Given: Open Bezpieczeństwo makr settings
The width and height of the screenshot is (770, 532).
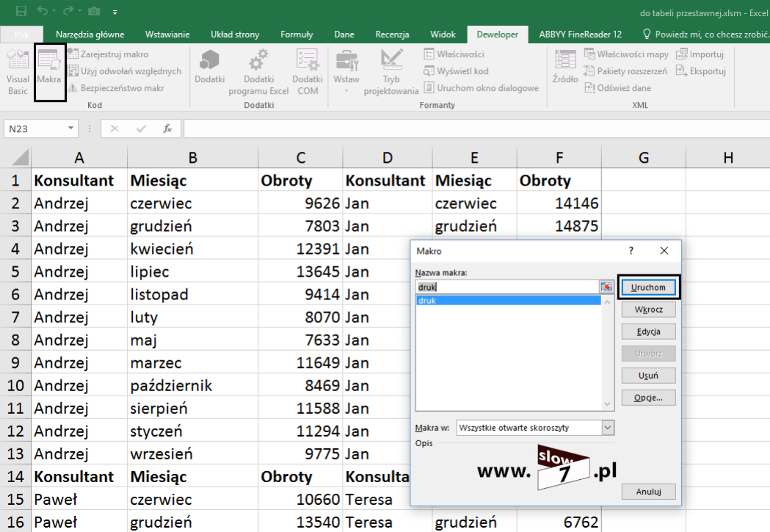Looking at the screenshot, I should tap(116, 88).
